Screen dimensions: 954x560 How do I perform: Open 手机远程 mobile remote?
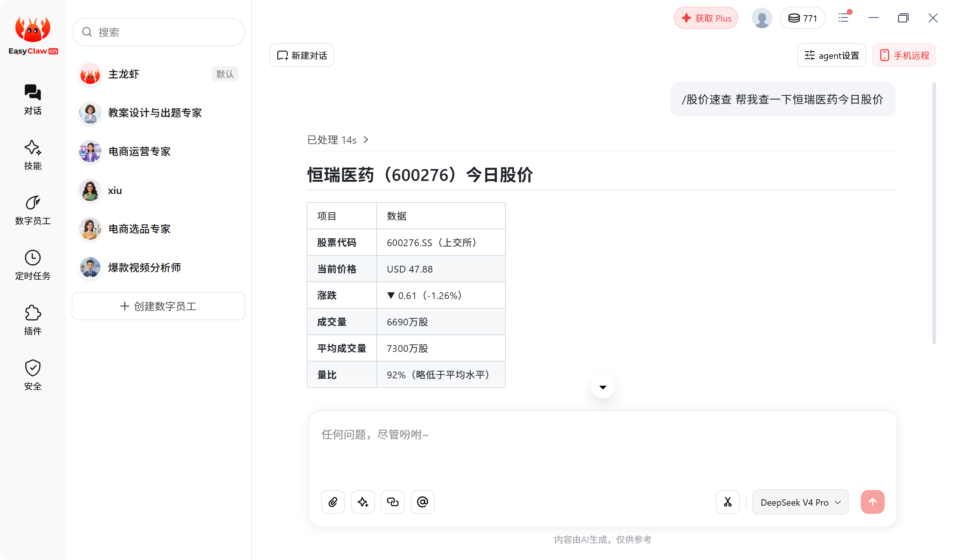904,55
